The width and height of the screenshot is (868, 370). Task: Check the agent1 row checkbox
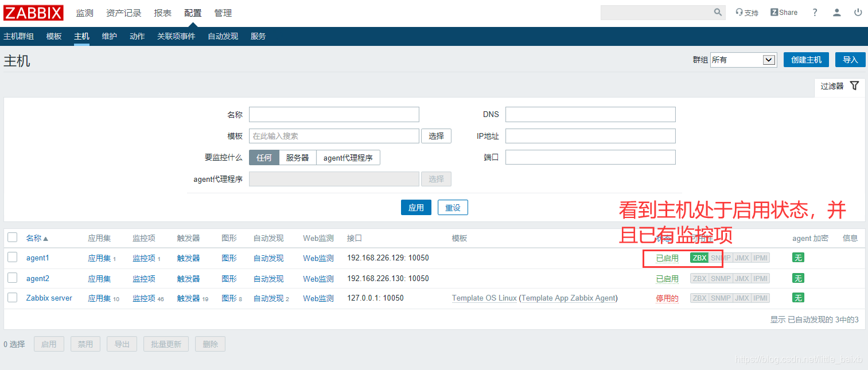13,258
